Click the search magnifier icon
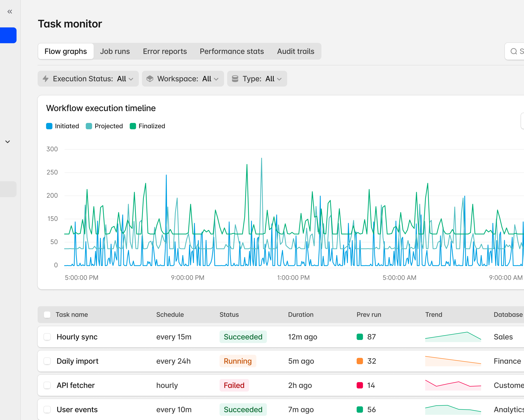The width and height of the screenshot is (524, 420). pos(514,51)
